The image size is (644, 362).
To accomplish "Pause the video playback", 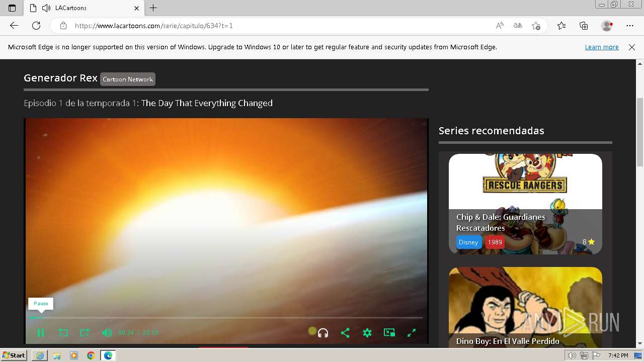I will pyautogui.click(x=41, y=332).
